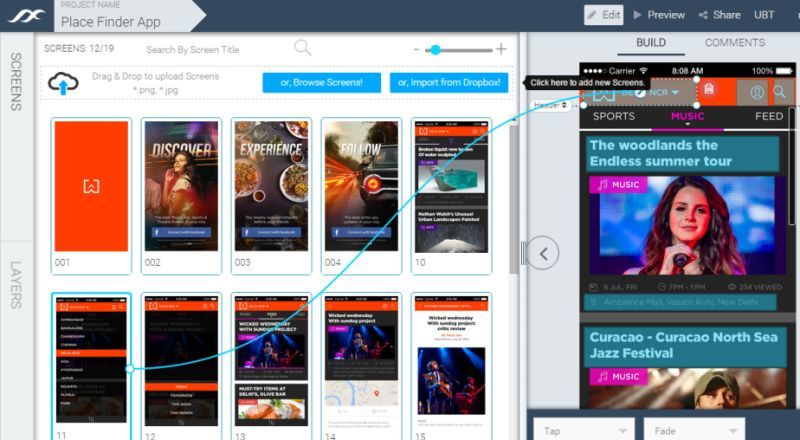This screenshot has height=440, width=800.
Task: Click the zoom-out minus icon
Action: [x=418, y=49]
